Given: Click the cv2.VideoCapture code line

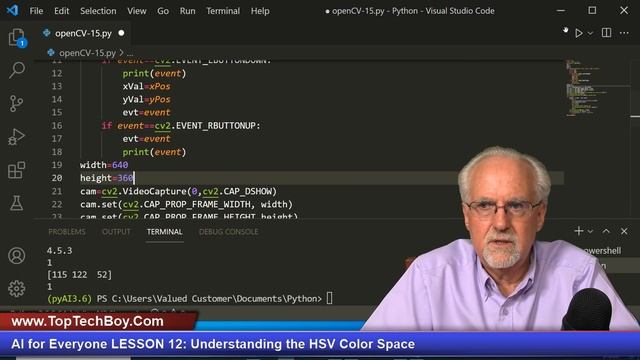Looking at the screenshot, I should (x=178, y=191).
